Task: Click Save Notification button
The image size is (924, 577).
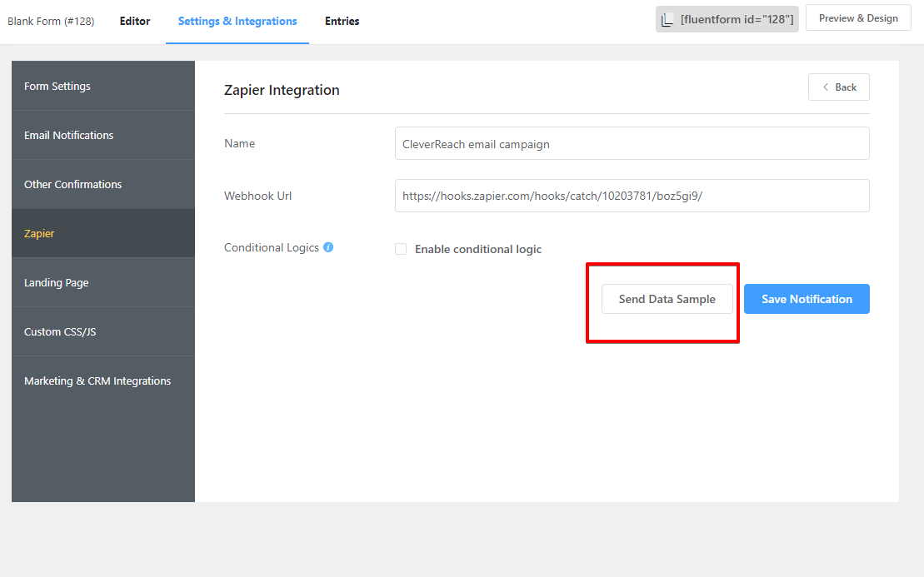Action: (807, 299)
